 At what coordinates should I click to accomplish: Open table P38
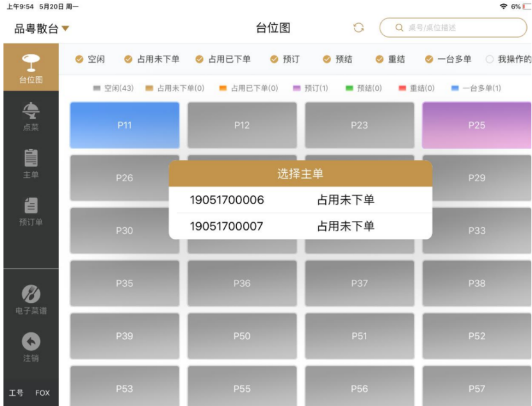[x=477, y=284]
